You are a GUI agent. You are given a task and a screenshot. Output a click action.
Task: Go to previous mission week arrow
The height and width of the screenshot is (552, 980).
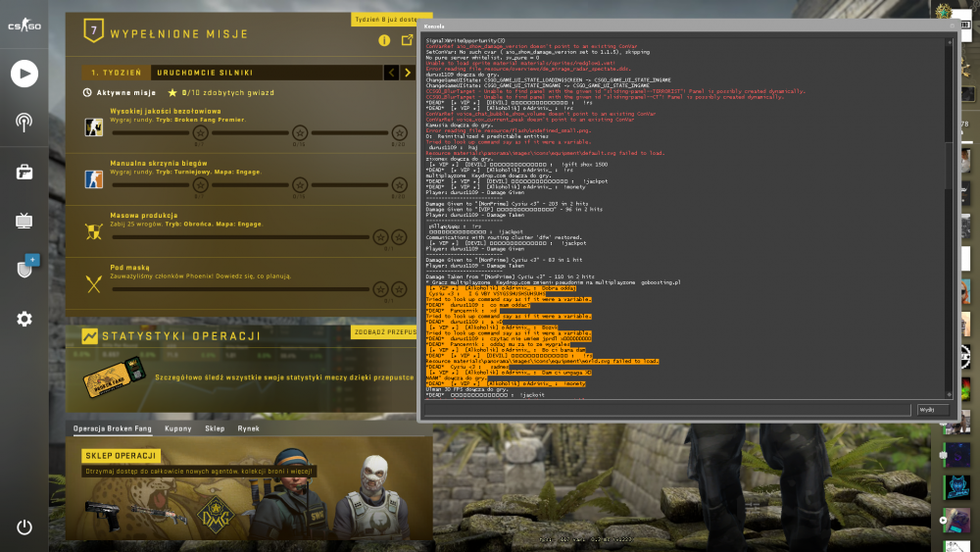coord(392,73)
